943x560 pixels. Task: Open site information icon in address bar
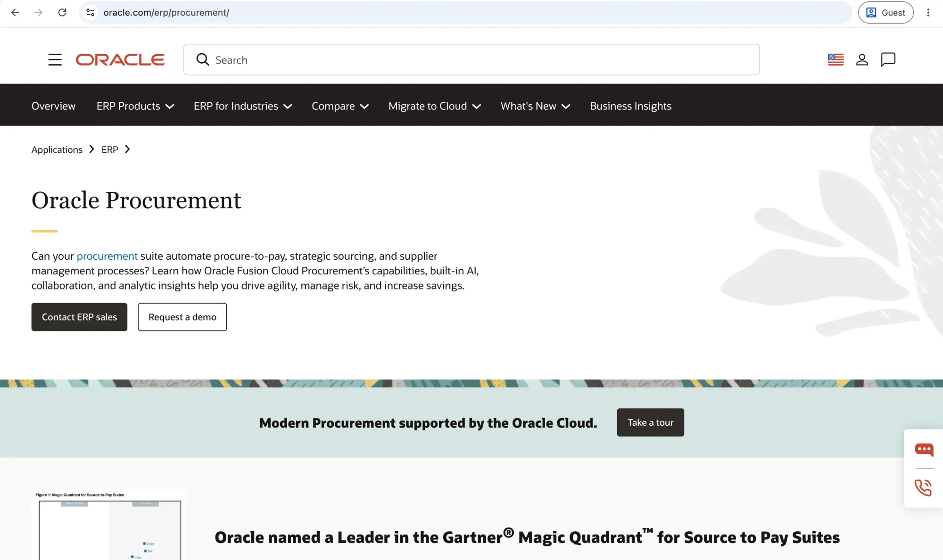click(91, 13)
